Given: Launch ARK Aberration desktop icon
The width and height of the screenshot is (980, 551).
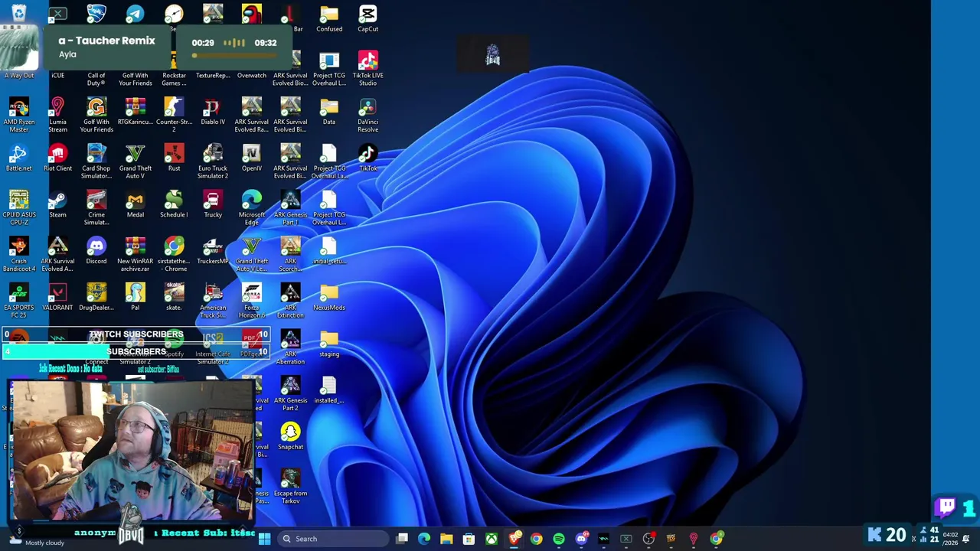Looking at the screenshot, I should tap(290, 347).
